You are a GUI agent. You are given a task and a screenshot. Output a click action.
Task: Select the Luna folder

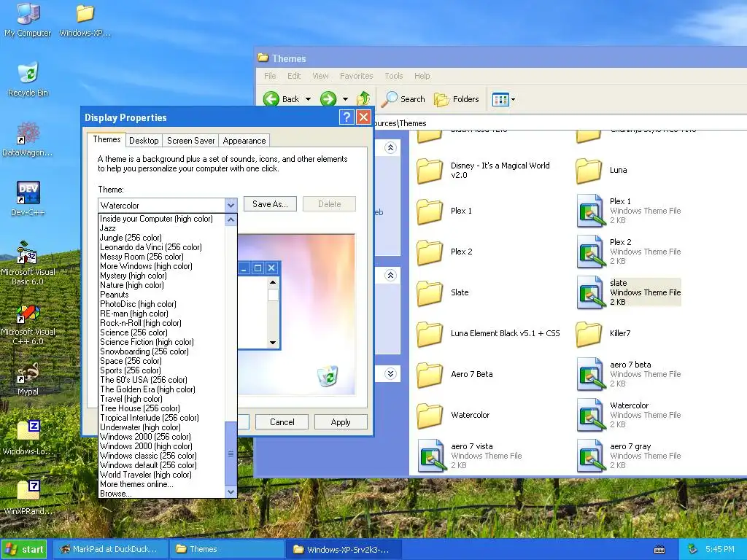601,171
